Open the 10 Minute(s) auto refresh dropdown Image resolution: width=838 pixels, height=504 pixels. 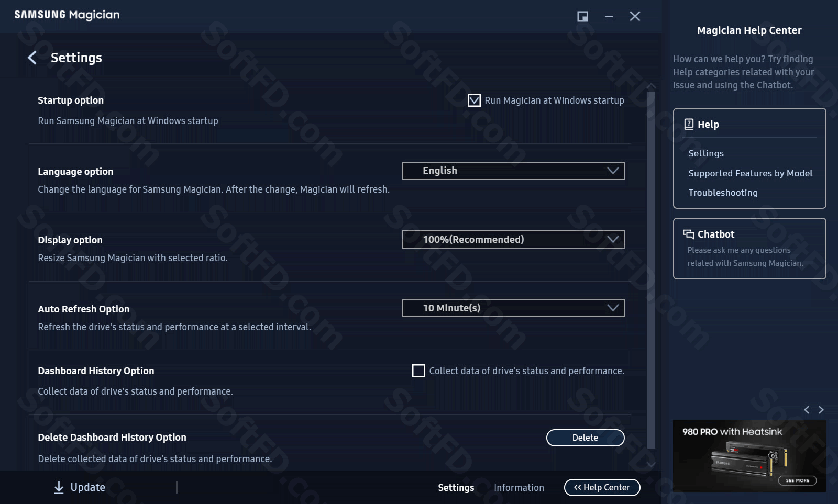click(513, 308)
